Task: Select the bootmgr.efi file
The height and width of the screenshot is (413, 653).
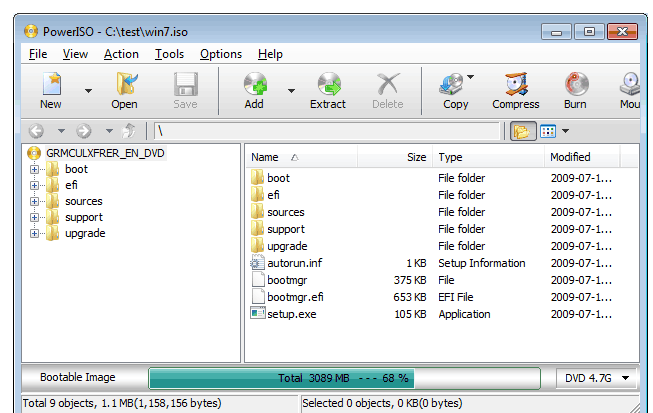Action: (295, 298)
